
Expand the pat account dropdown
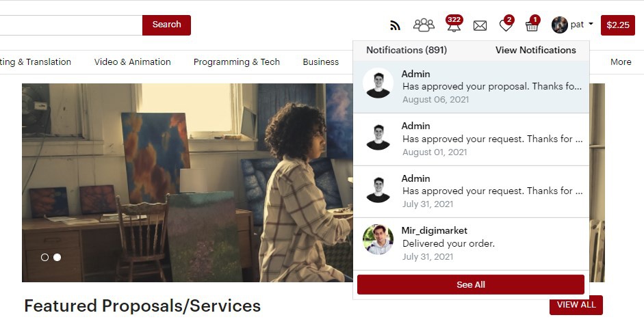pos(590,25)
